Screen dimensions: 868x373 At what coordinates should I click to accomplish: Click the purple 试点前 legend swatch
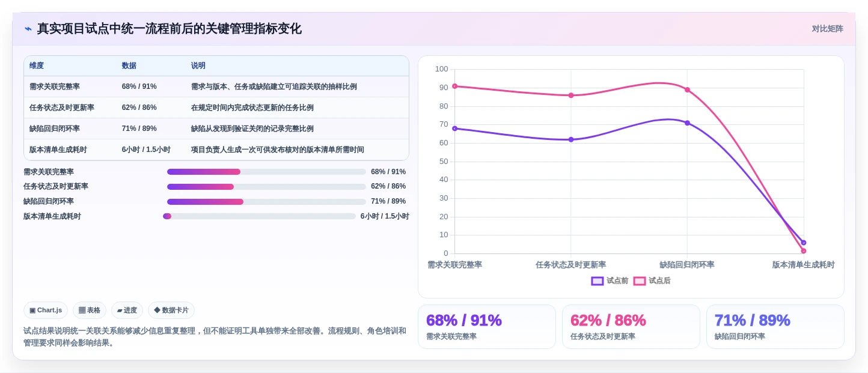598,281
